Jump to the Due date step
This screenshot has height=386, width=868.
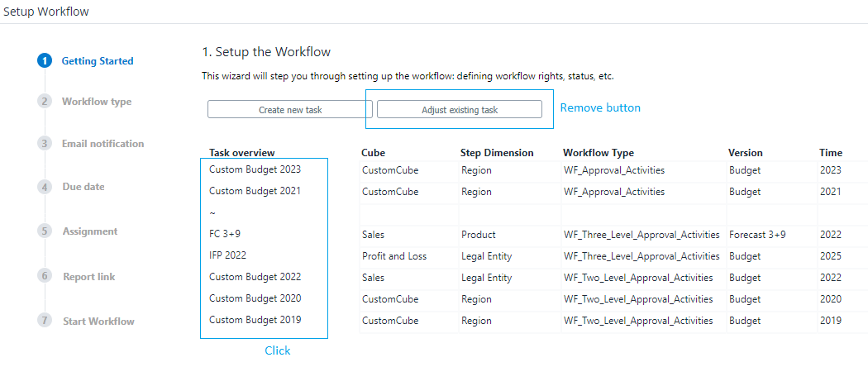[83, 187]
